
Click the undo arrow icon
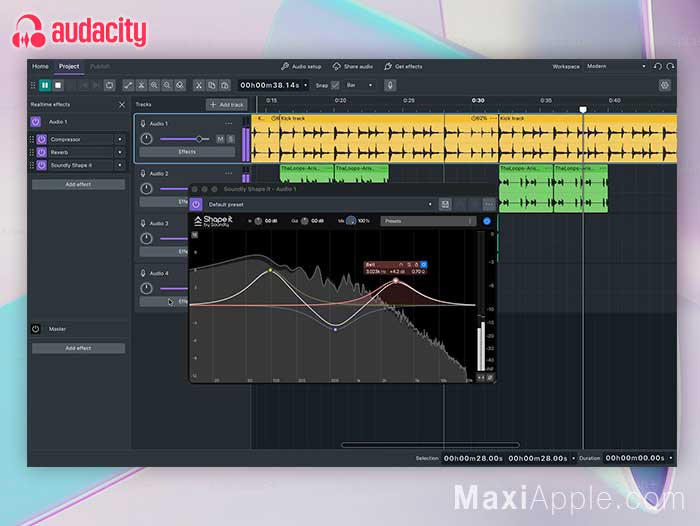coord(658,67)
